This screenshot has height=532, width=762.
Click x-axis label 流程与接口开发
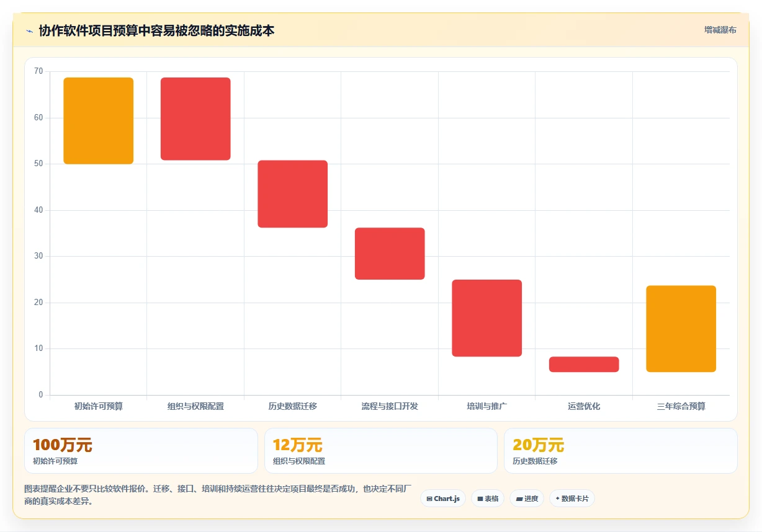pyautogui.click(x=390, y=407)
